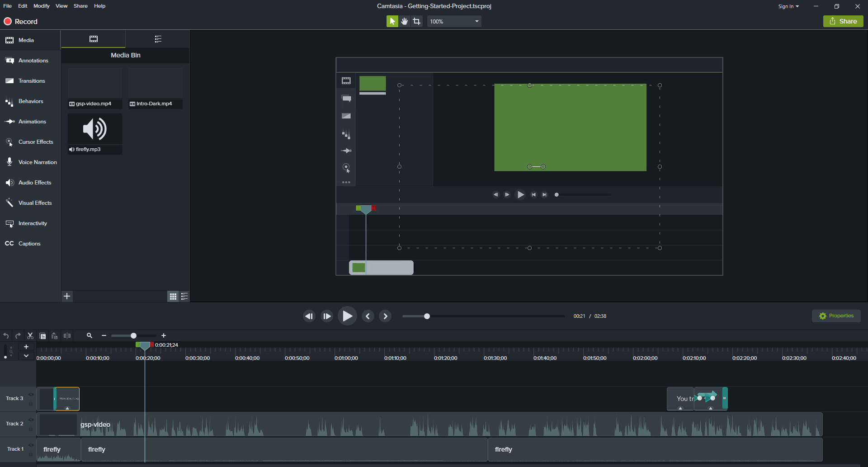Click the Undo arrow in timeline toolbar
This screenshot has width=868, height=467.
(6, 336)
